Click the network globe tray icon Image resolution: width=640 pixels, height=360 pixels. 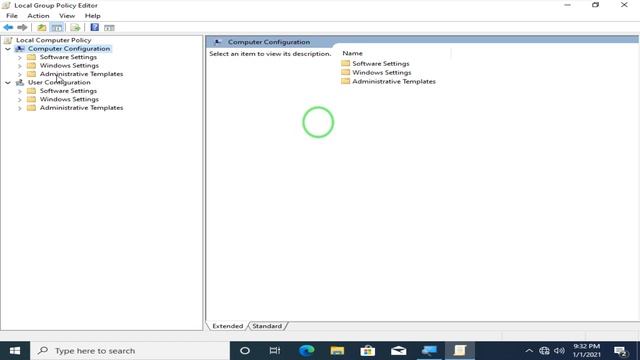pyautogui.click(x=544, y=351)
